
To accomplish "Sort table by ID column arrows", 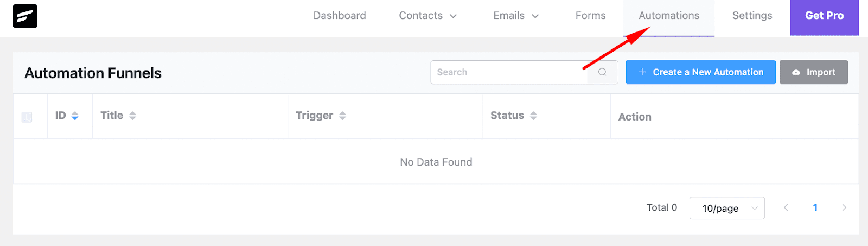I will click(75, 116).
